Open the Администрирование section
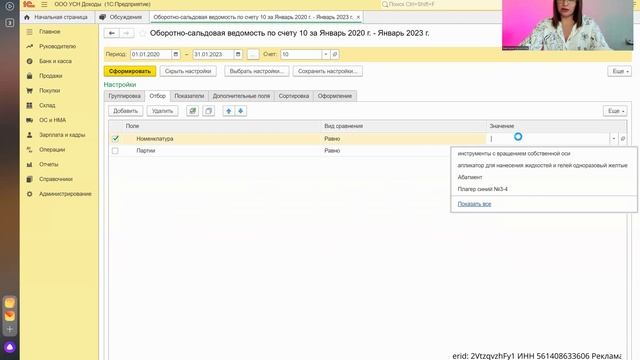The height and width of the screenshot is (360, 640). tap(65, 193)
